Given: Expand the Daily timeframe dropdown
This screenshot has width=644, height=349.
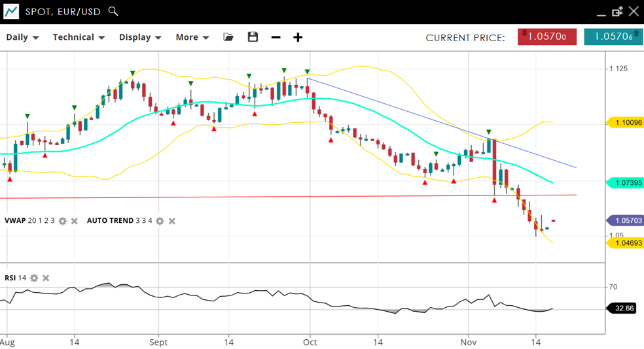Looking at the screenshot, I should click(22, 37).
